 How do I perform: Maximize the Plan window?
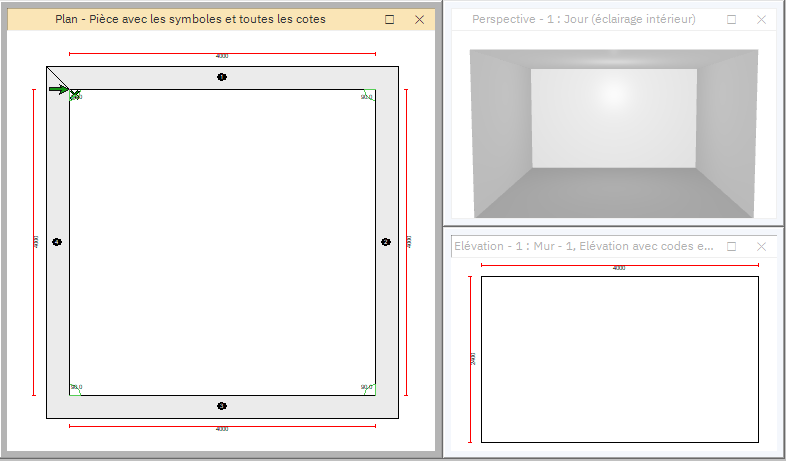pos(390,19)
